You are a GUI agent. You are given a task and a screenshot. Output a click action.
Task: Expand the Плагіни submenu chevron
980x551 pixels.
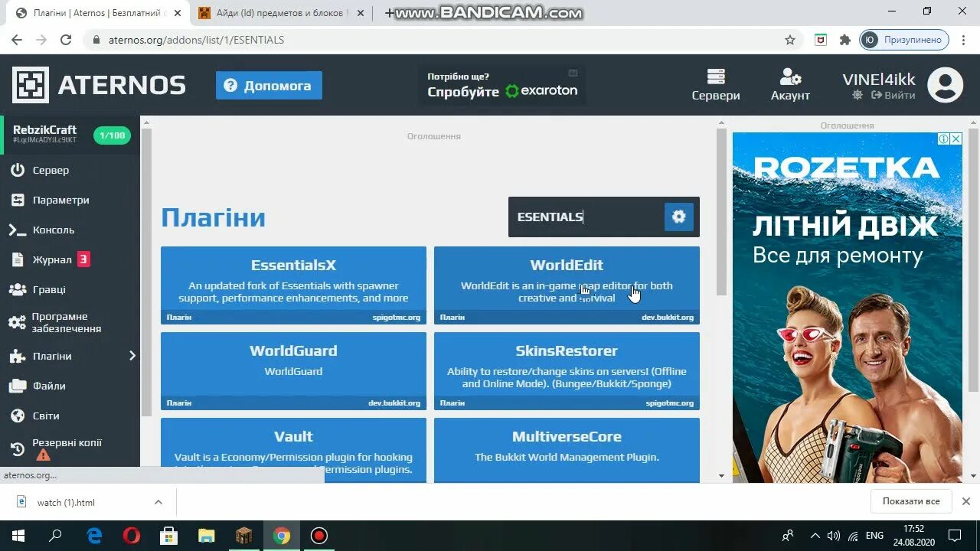(x=132, y=356)
